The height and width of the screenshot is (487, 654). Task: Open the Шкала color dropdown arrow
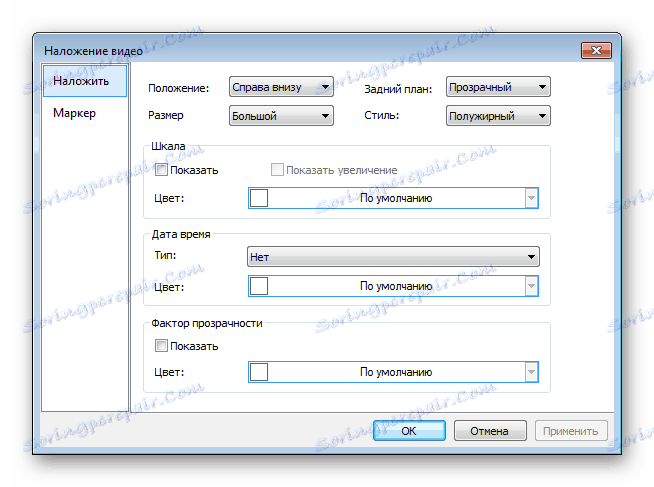click(531, 198)
